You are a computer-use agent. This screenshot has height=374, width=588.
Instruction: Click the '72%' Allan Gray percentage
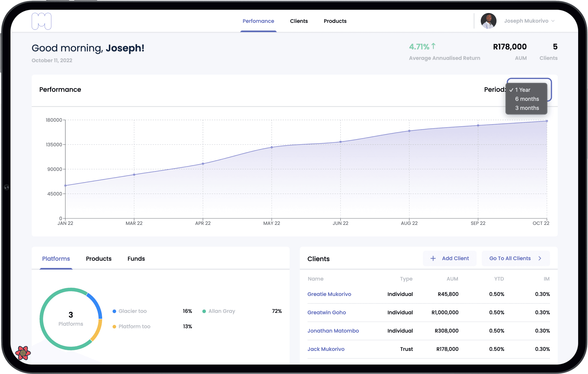tap(277, 311)
